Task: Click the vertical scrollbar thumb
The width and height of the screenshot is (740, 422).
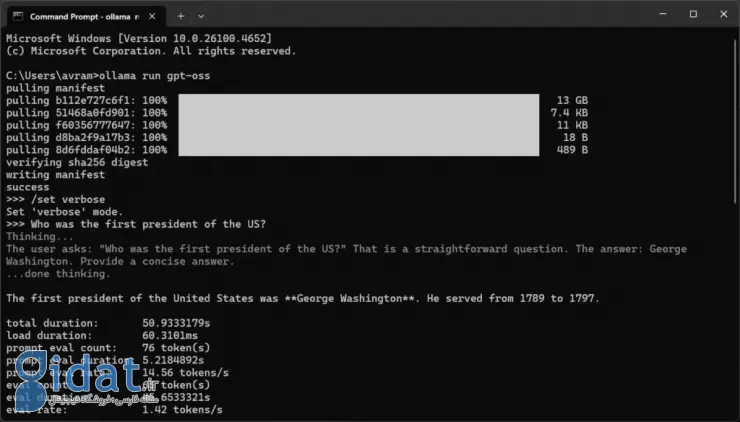Action: [736, 120]
